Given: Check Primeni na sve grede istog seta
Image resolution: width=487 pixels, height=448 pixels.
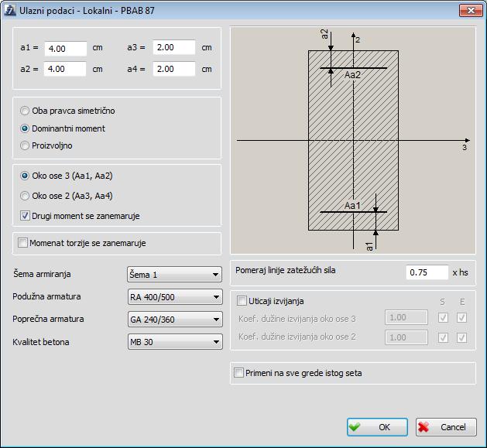Looking at the screenshot, I should [x=238, y=372].
